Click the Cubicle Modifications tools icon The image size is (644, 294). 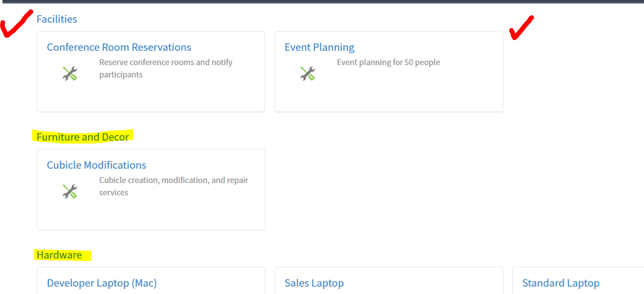tap(70, 191)
